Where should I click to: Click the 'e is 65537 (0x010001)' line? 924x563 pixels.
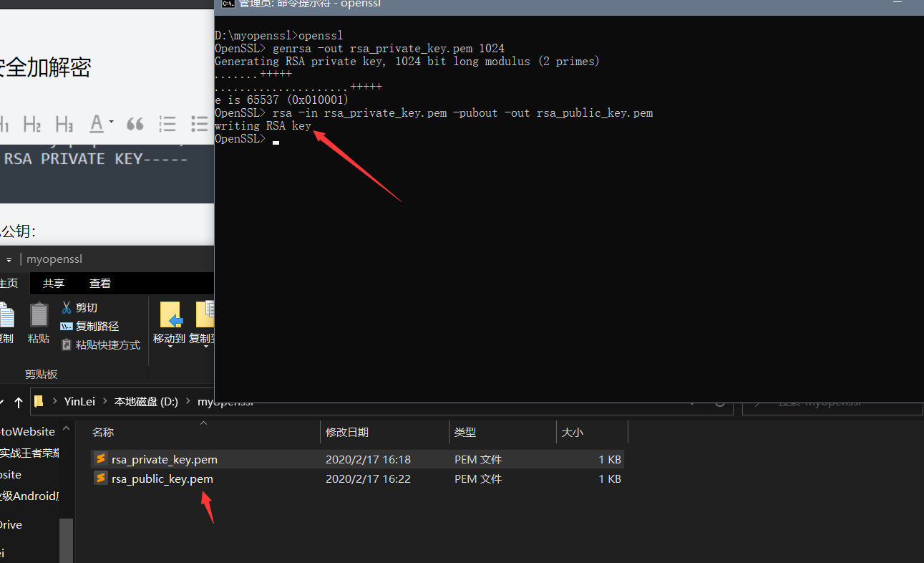coord(281,100)
